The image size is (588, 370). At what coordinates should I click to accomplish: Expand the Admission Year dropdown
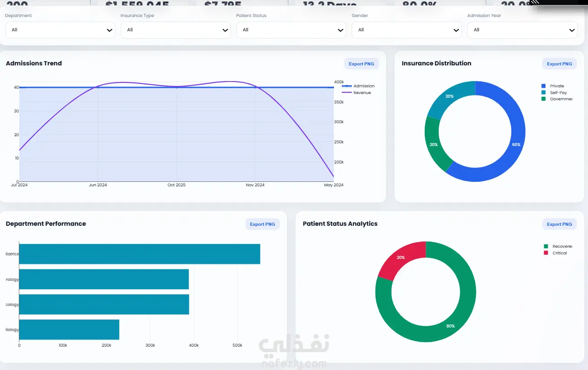522,30
